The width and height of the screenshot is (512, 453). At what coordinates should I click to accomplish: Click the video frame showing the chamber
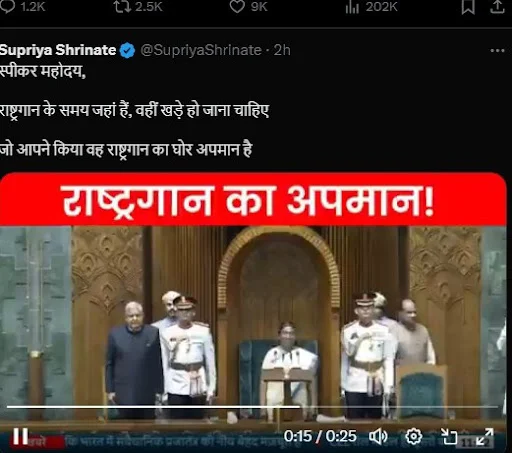pyautogui.click(x=253, y=322)
